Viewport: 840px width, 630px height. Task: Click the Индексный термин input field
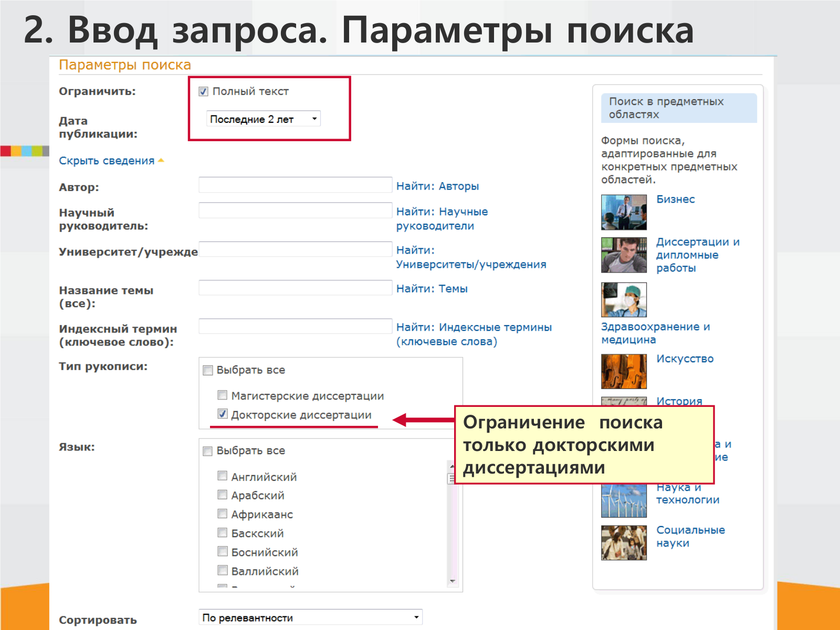295,326
